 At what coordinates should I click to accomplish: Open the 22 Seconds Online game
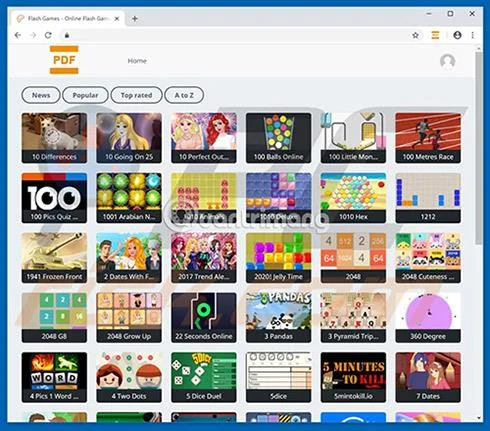(x=204, y=317)
